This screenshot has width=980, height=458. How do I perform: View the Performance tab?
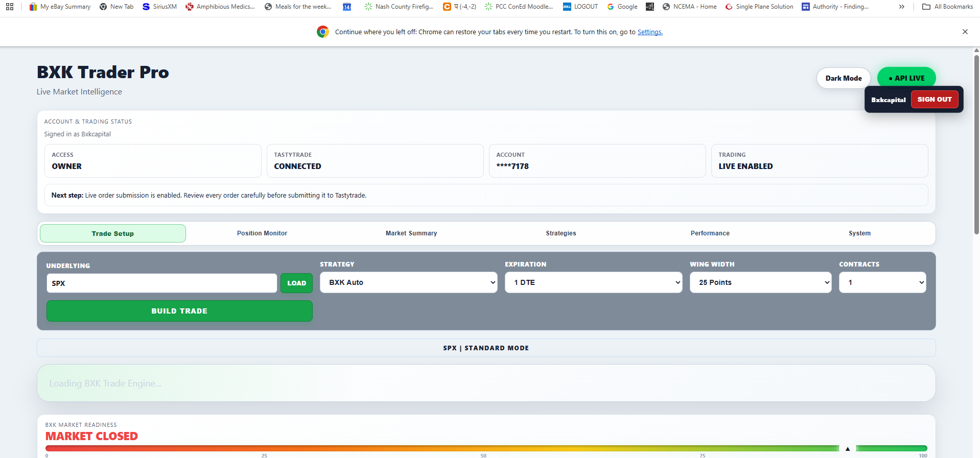(710, 233)
